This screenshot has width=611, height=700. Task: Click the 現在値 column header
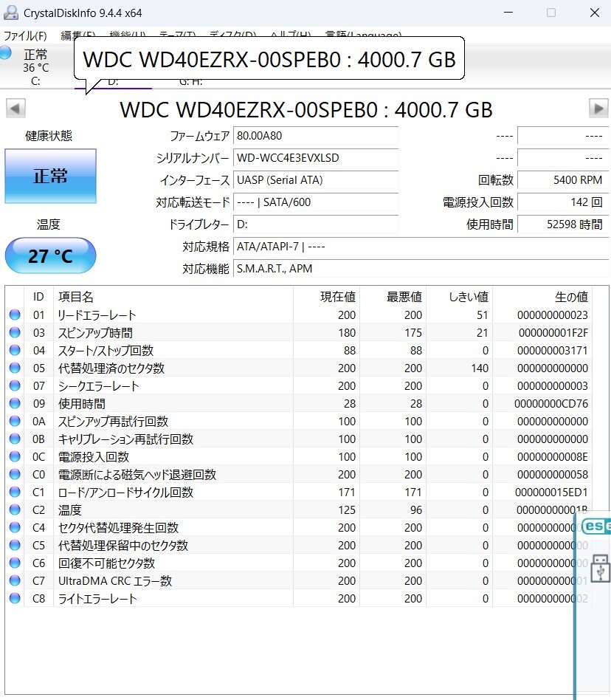pyautogui.click(x=326, y=297)
